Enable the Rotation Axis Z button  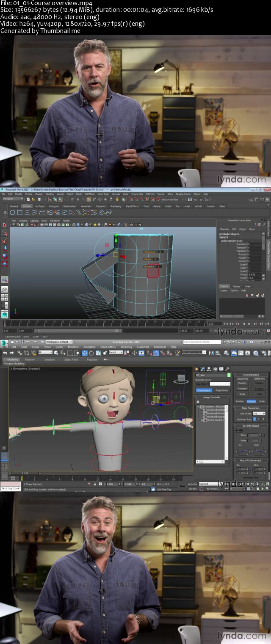(x=263, y=419)
